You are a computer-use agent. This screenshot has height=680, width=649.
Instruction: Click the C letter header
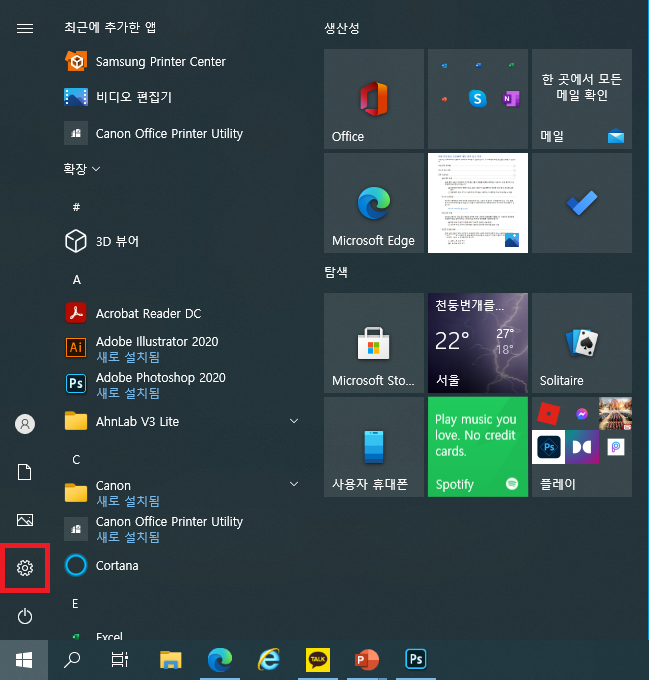click(76, 459)
